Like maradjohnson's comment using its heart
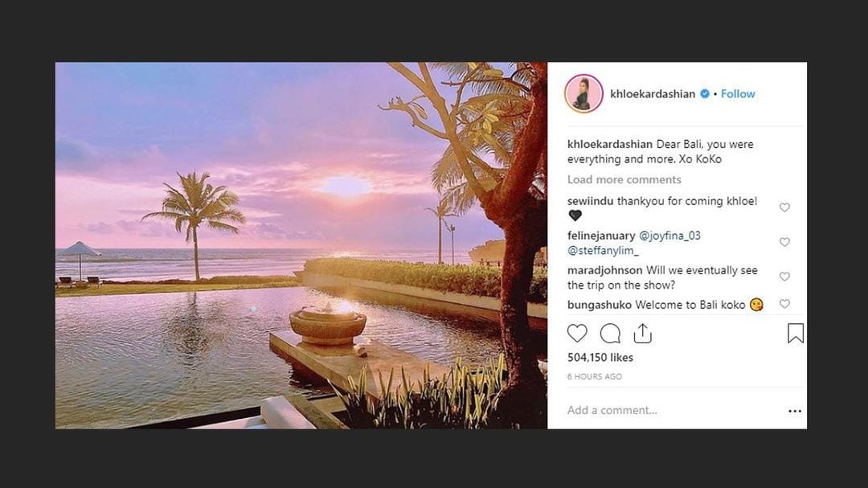 click(x=784, y=277)
